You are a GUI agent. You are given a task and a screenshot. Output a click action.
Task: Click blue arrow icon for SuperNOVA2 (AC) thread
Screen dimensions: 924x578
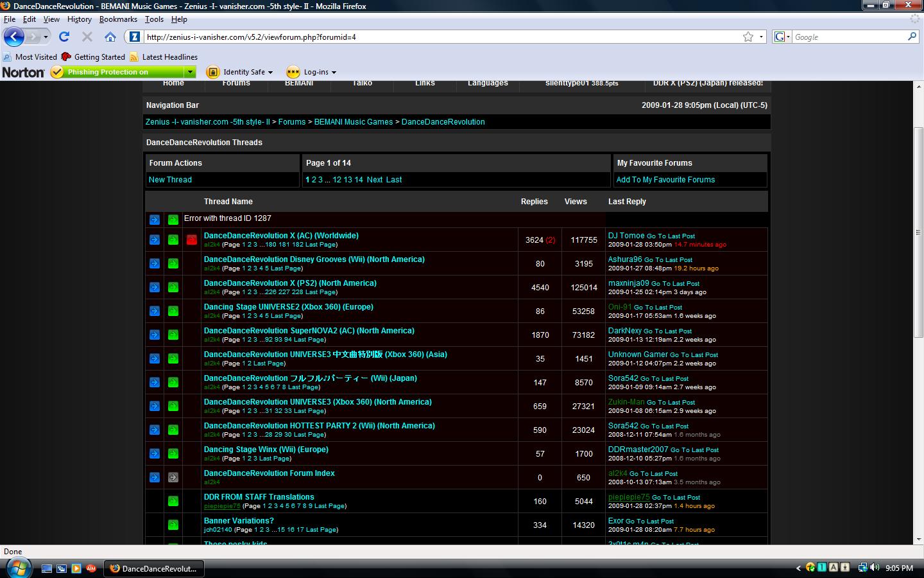(155, 335)
